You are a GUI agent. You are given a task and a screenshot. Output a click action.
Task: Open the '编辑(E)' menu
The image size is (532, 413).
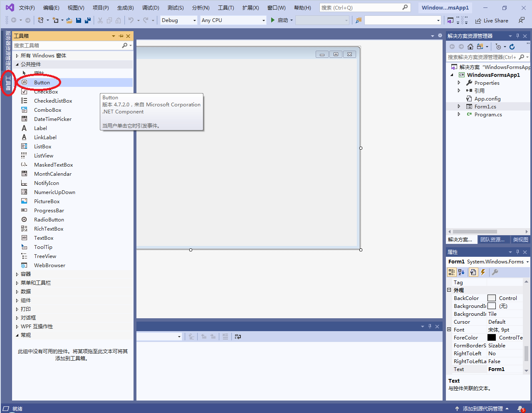coord(51,8)
